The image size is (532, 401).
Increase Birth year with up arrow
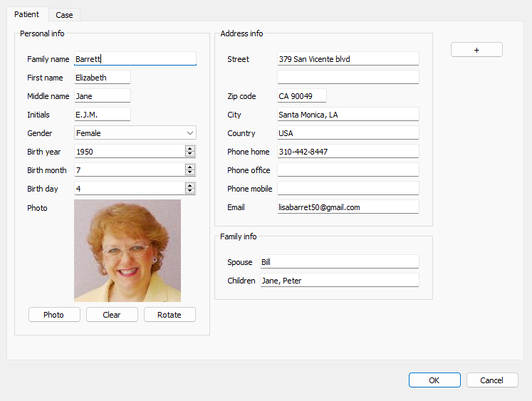pos(190,148)
